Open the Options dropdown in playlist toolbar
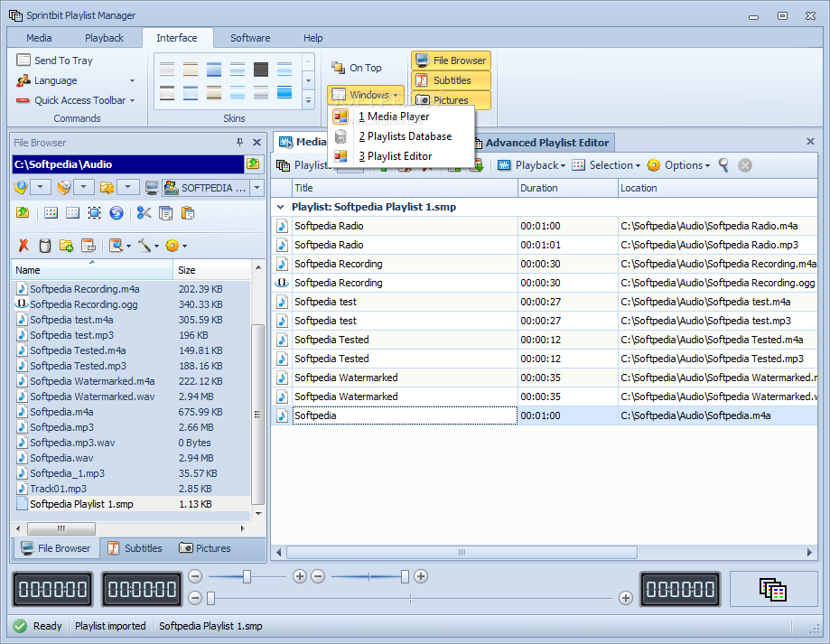830x644 pixels. coord(678,165)
